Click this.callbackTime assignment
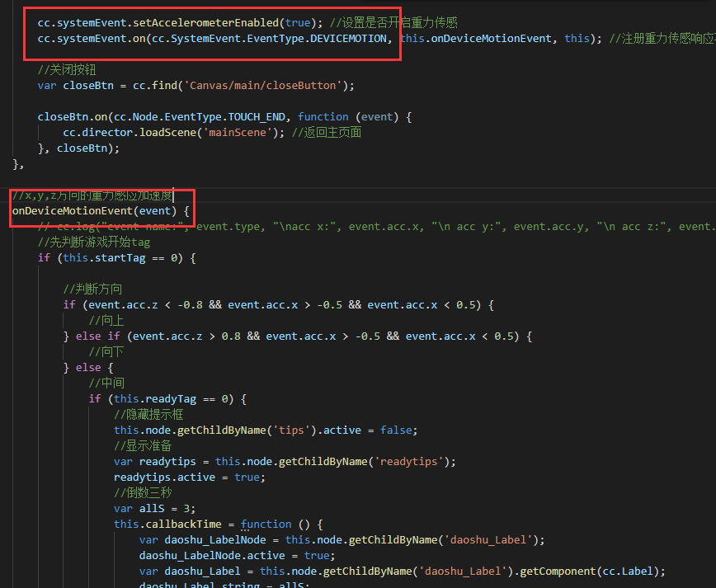716x588 pixels. click(167, 524)
